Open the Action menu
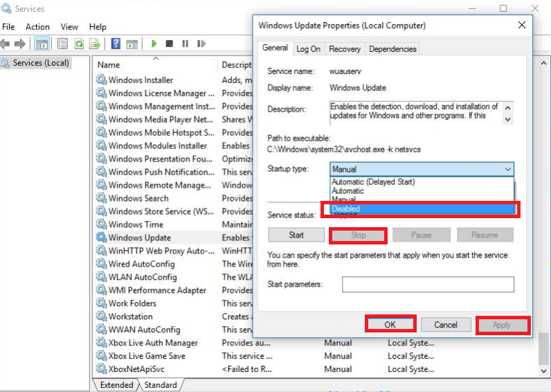This screenshot has height=392, width=551. pyautogui.click(x=37, y=27)
